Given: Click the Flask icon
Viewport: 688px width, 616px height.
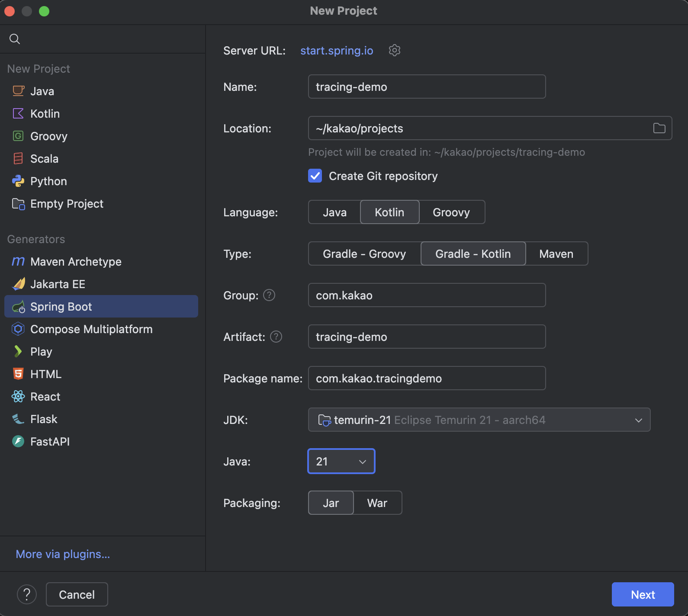Looking at the screenshot, I should click(18, 419).
